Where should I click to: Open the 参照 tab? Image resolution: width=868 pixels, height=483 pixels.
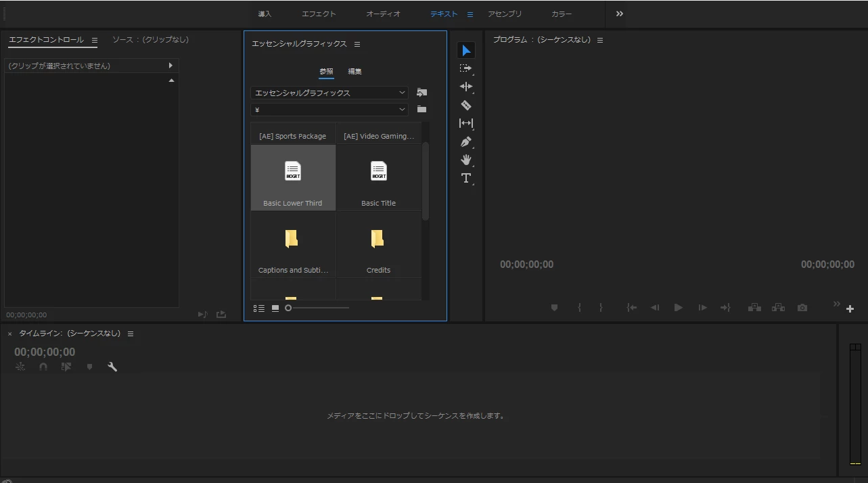tap(326, 71)
